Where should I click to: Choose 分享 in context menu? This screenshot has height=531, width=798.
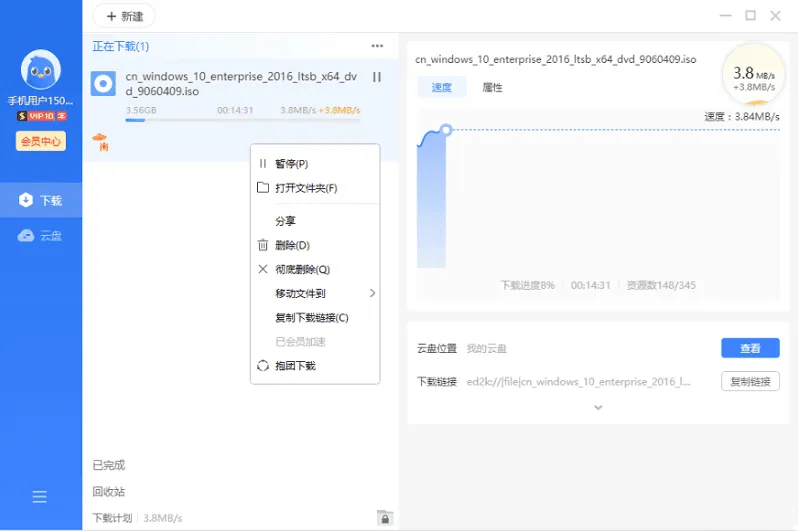coord(315,221)
